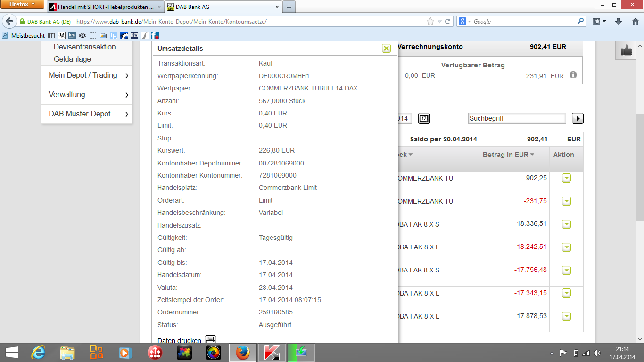Click the volume speaker icon in system tray
644x362 pixels.
[597, 353]
